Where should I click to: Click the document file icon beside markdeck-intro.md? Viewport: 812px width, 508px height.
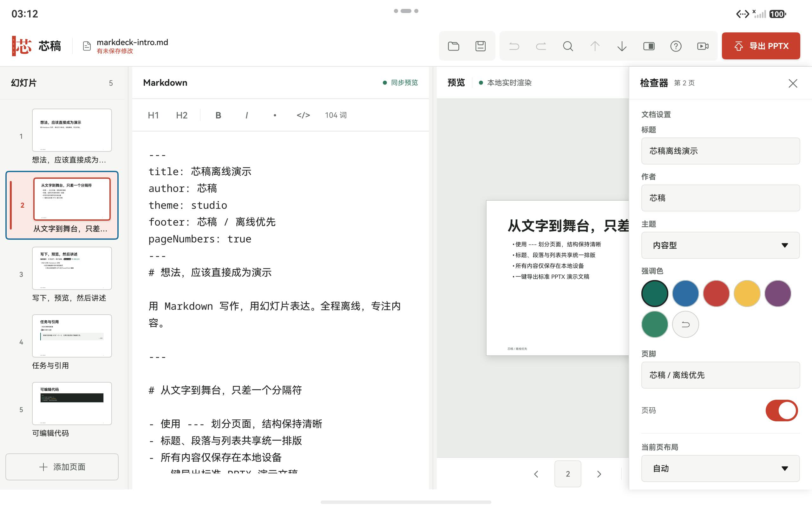(87, 46)
